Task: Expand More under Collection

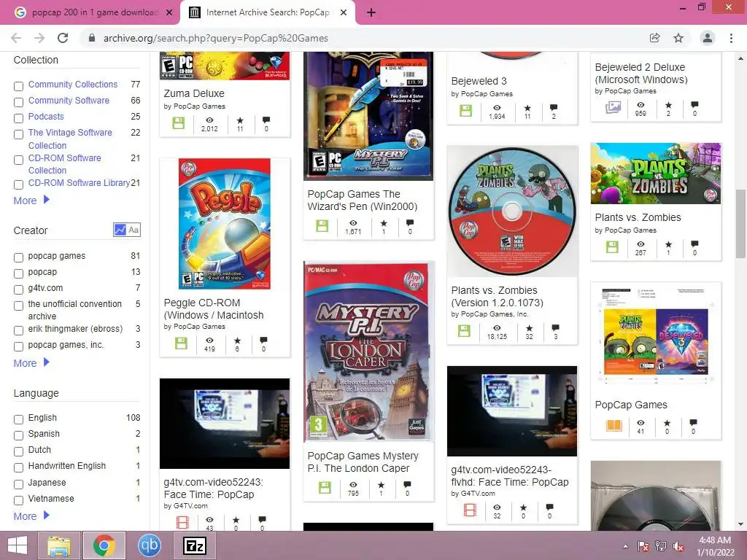Action: [31, 201]
